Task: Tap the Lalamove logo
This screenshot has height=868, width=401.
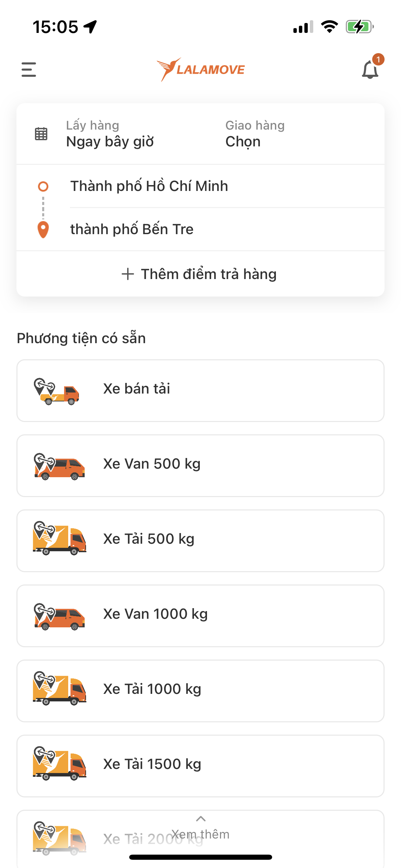Action: click(x=200, y=70)
